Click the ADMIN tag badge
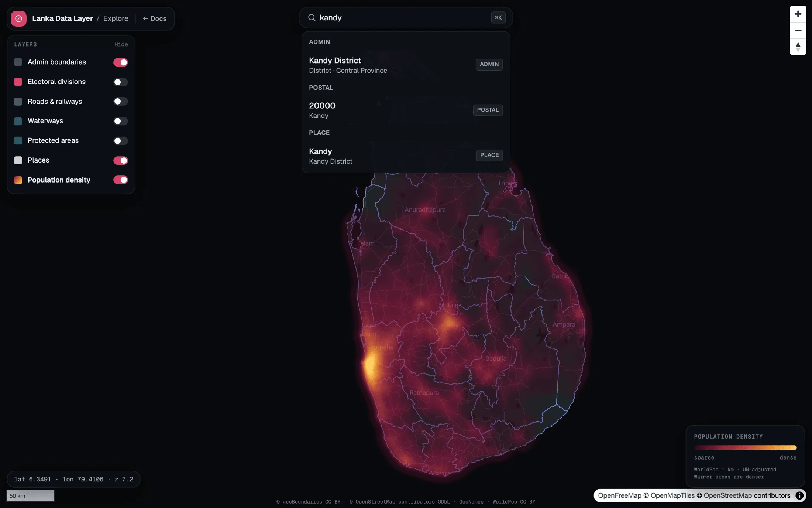 [489, 64]
